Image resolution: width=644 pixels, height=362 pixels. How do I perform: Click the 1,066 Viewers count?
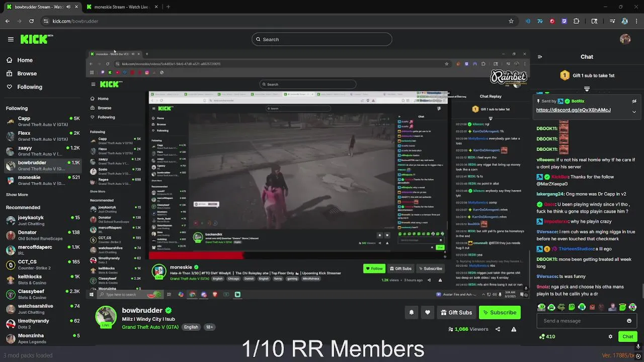468,329
